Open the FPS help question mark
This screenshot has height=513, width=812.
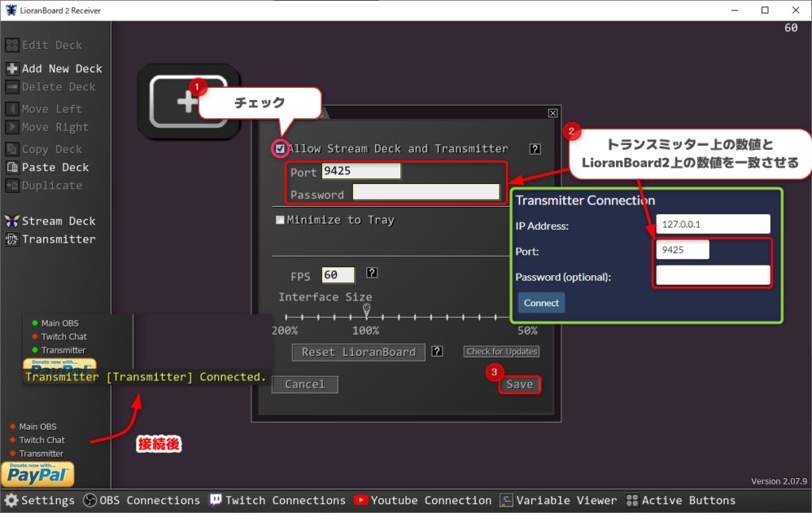coord(372,273)
